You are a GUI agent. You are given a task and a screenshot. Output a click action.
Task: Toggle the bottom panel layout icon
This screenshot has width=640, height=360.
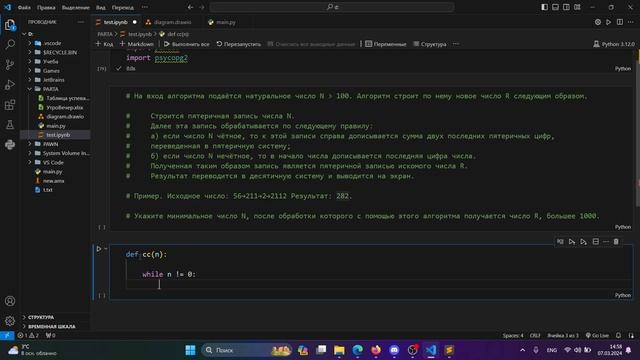[x=556, y=7]
